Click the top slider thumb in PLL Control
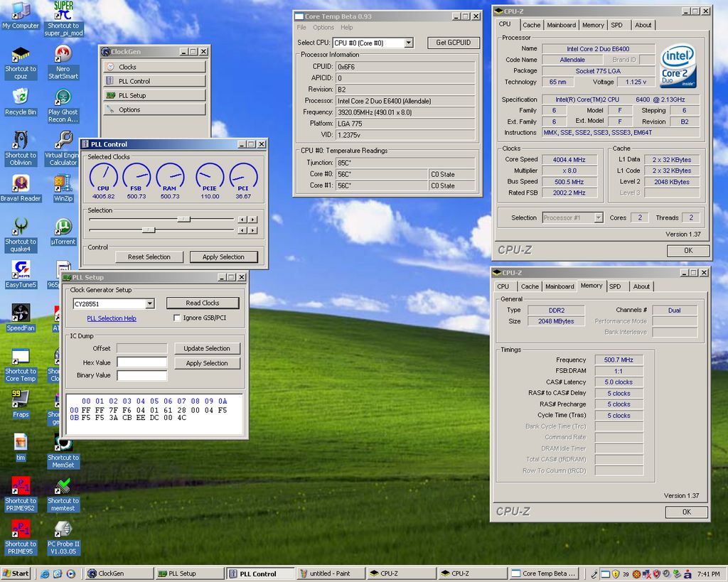This screenshot has width=728, height=582. point(183,220)
